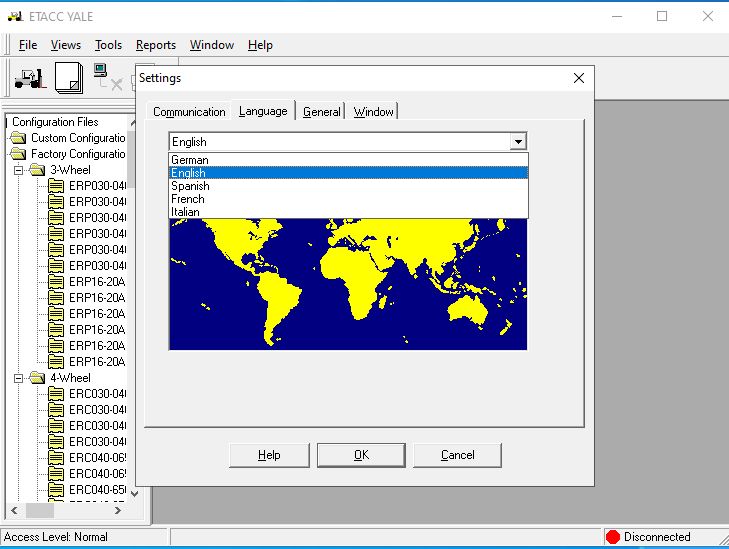The width and height of the screenshot is (729, 549).
Task: Maximize the ETACC YALE window
Action: click(x=662, y=17)
